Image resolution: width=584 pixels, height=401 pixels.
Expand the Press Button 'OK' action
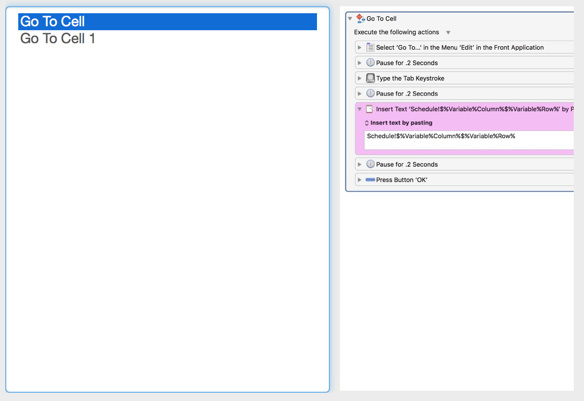click(359, 180)
